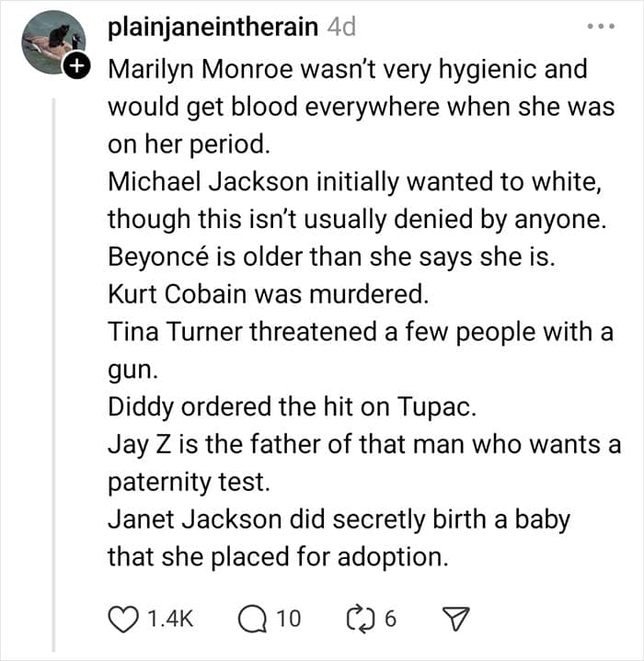This screenshot has height=661, width=644.
Task: Repost using the circular arrows icon
Action: coord(361,618)
